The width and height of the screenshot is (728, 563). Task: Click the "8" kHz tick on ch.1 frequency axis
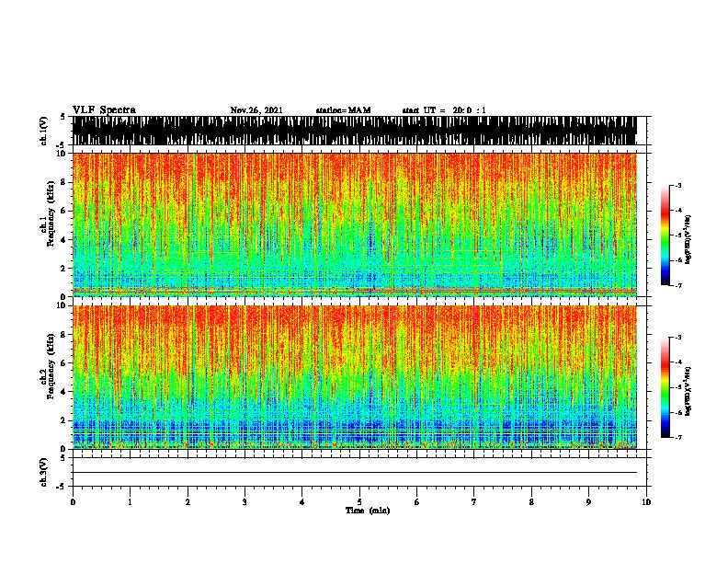[x=64, y=182]
